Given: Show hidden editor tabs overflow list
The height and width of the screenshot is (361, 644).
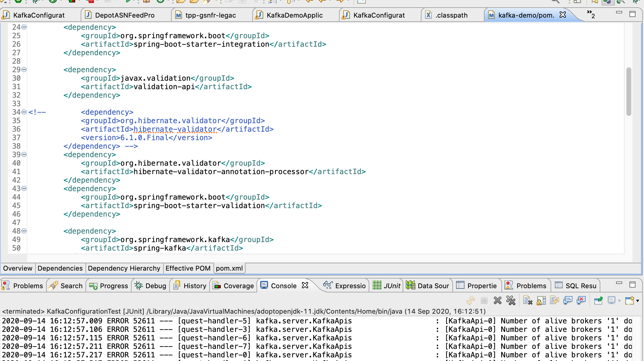Looking at the screenshot, I should click(x=591, y=14).
